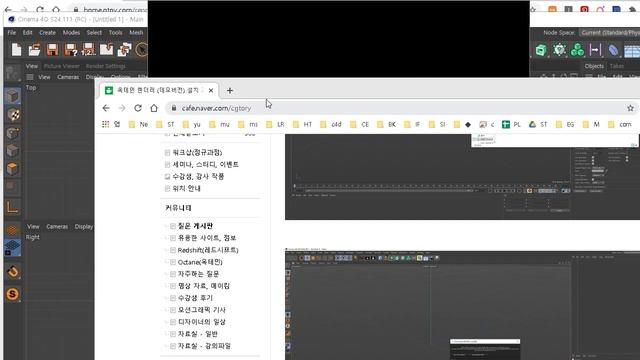Open the Ne bookmark folder
Viewport: 640px width, 360px height.
[138, 124]
